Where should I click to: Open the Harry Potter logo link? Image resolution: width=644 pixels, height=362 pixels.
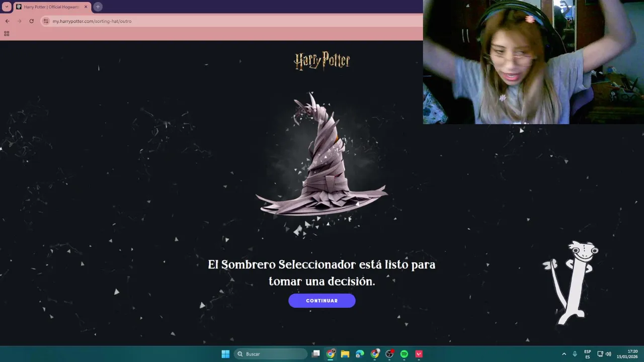coord(322,61)
